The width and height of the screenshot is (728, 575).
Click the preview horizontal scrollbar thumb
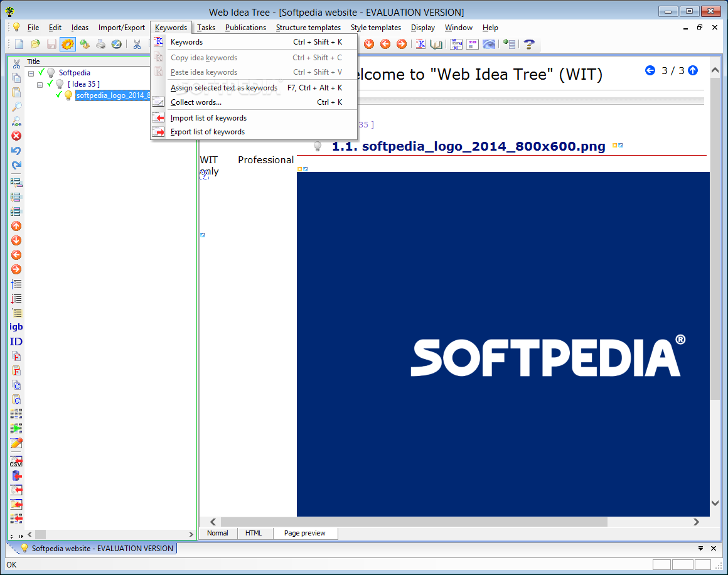coord(414,522)
